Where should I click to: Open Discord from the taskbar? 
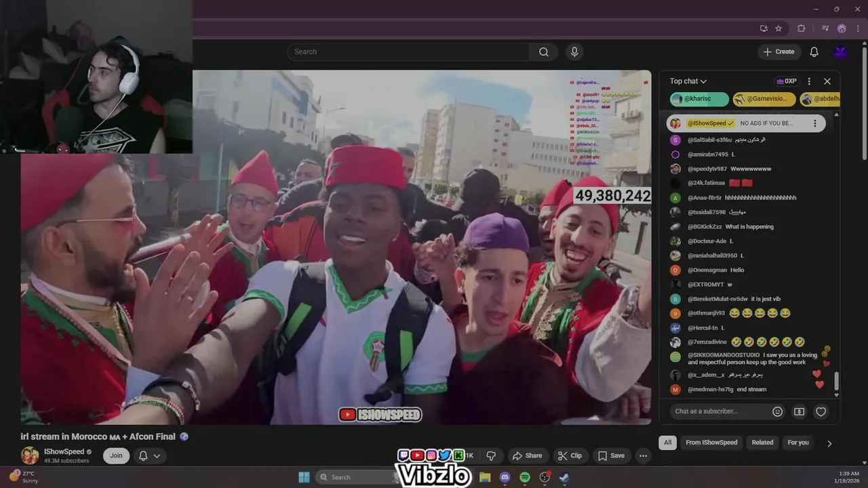tap(505, 477)
